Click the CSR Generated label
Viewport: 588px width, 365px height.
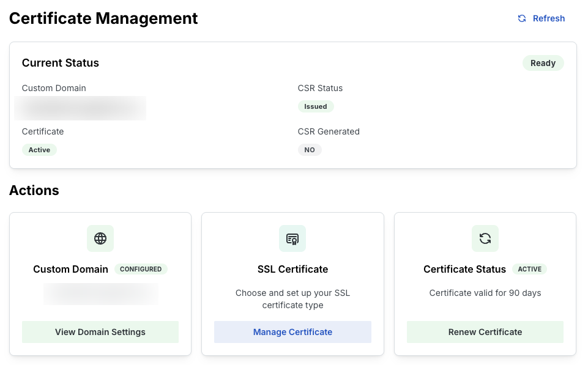(329, 131)
